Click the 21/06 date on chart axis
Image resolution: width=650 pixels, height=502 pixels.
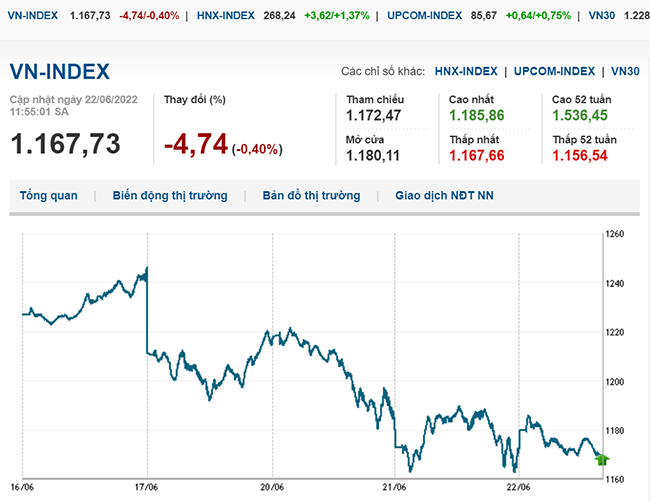(x=395, y=487)
